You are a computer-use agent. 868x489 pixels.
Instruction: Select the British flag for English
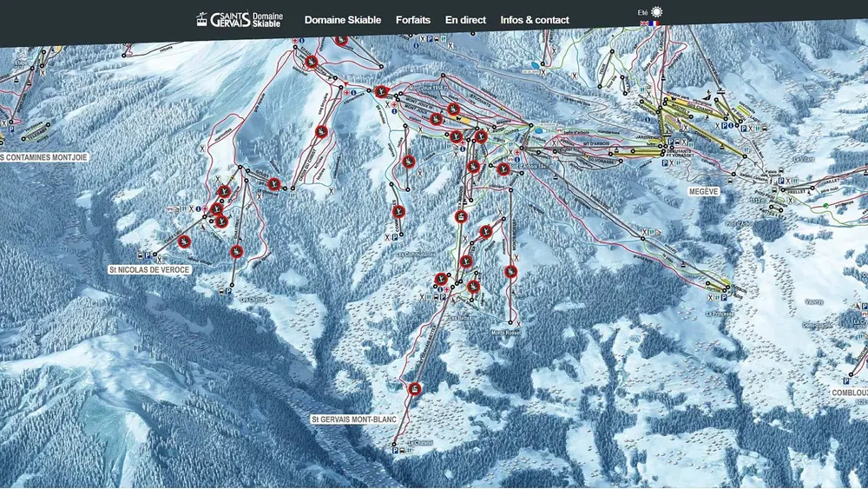coord(645,23)
